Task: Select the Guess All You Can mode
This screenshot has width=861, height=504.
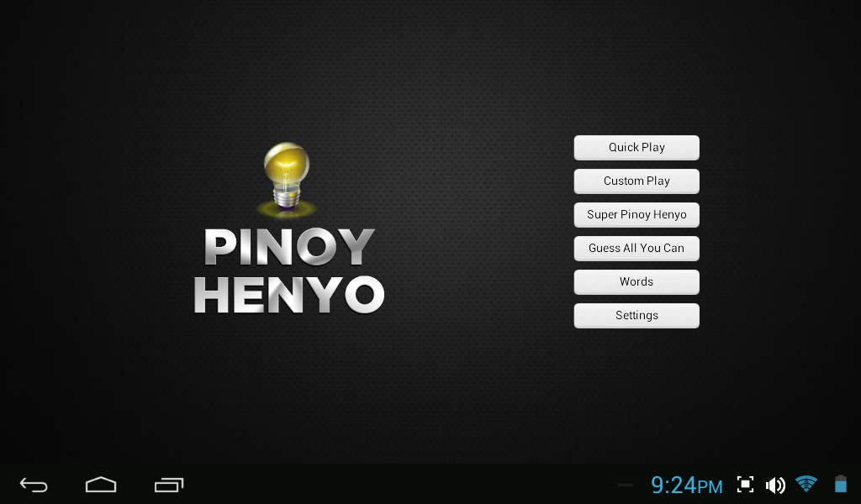Action: point(636,248)
